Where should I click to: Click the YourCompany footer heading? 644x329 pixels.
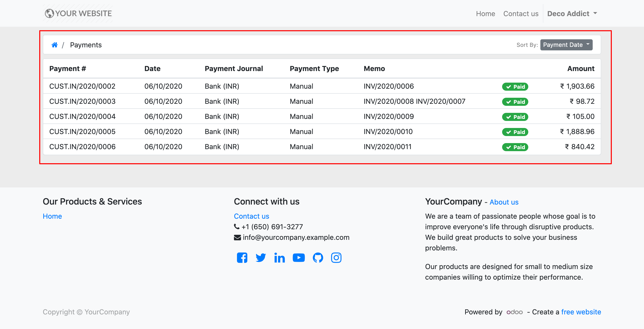pyautogui.click(x=454, y=202)
